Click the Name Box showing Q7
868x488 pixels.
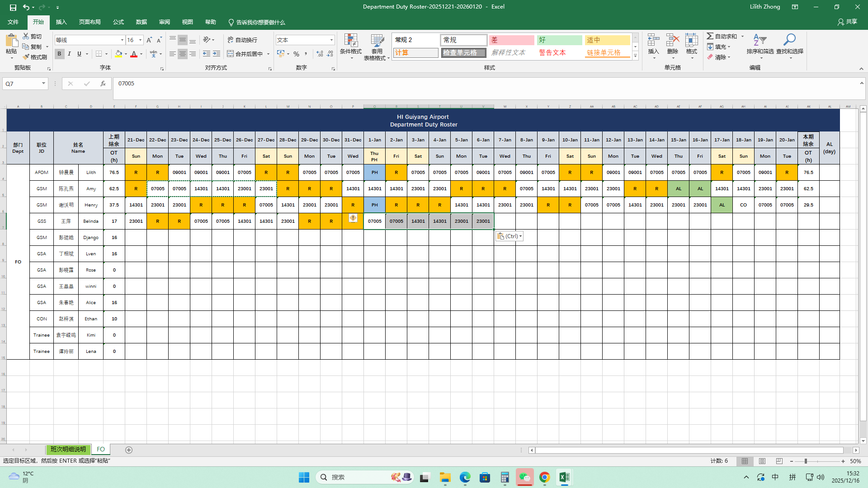click(x=22, y=84)
